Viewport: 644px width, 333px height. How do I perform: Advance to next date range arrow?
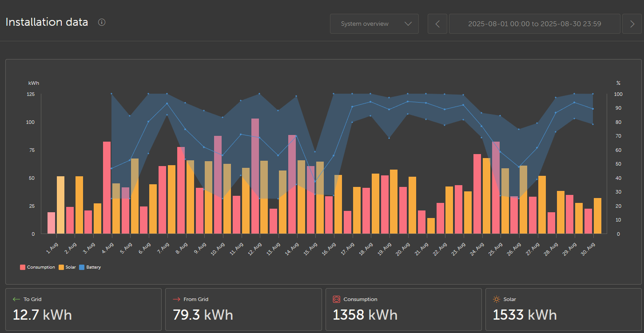(x=632, y=24)
